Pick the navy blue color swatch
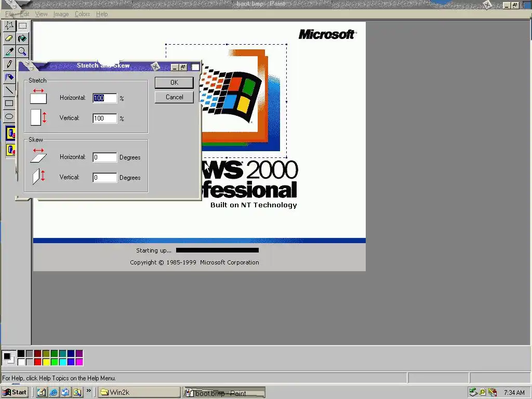This screenshot has width=532, height=399. [x=71, y=353]
